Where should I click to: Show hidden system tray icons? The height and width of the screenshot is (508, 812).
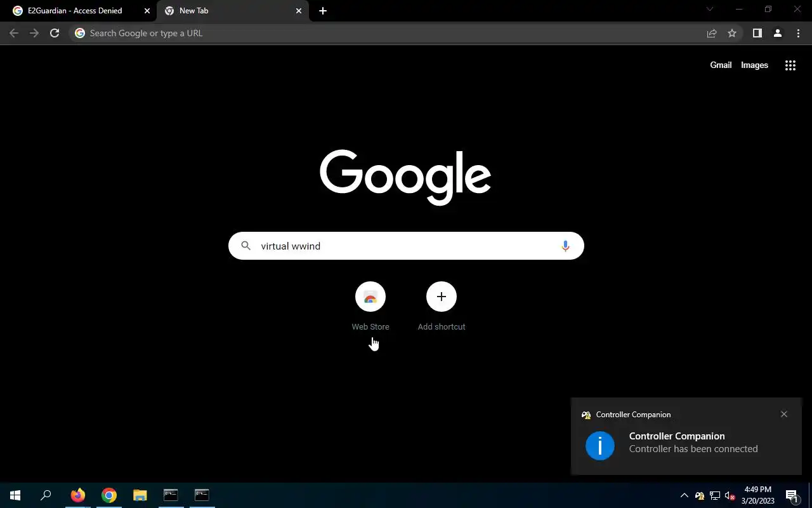coord(684,495)
